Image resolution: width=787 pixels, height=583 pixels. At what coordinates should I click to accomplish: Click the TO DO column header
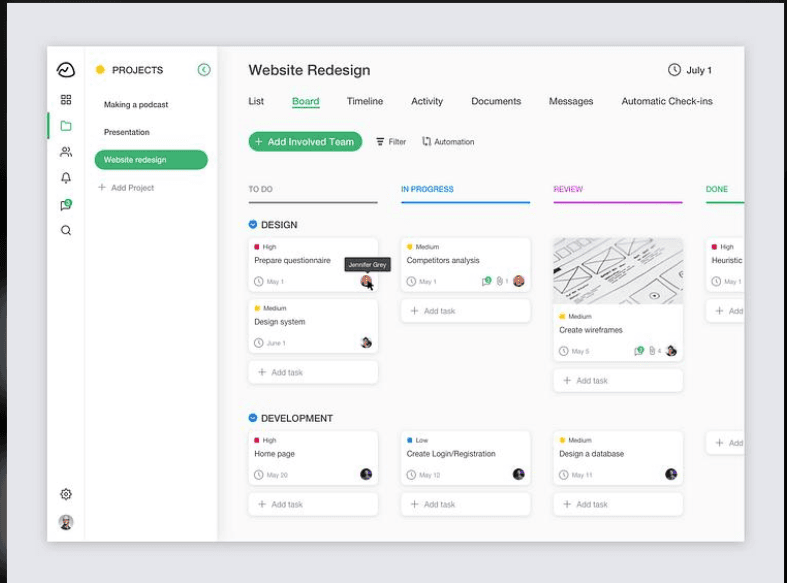(x=260, y=189)
